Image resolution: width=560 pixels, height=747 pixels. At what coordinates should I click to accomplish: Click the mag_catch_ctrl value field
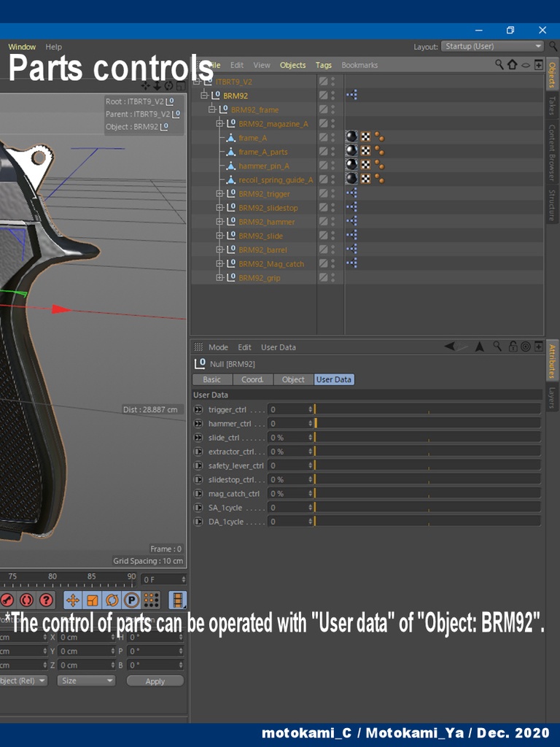pos(290,494)
